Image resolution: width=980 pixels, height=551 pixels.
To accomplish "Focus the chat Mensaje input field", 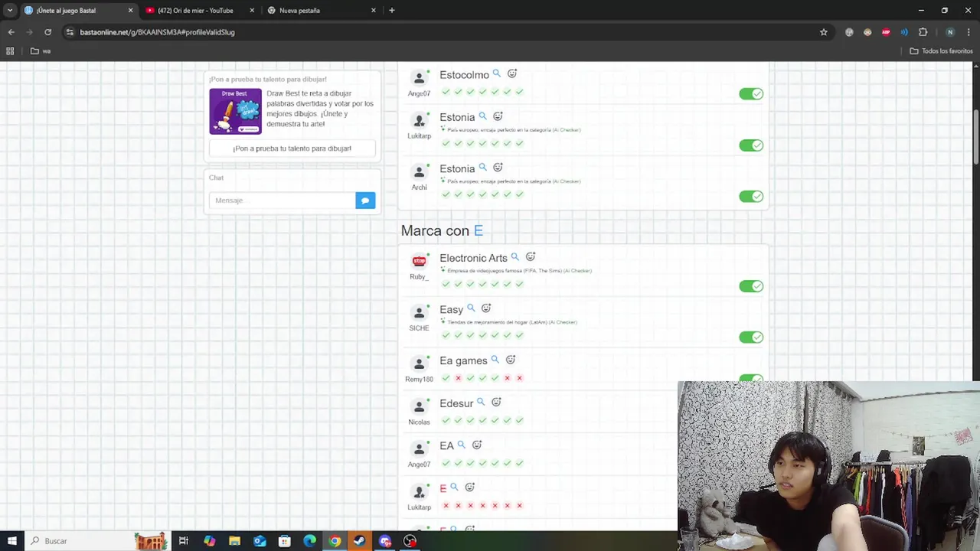I will pos(282,201).
